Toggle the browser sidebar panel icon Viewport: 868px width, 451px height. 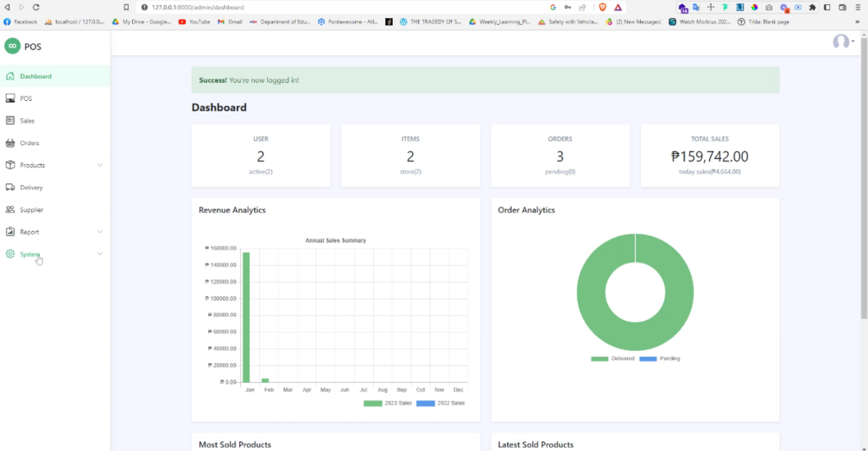point(827,7)
